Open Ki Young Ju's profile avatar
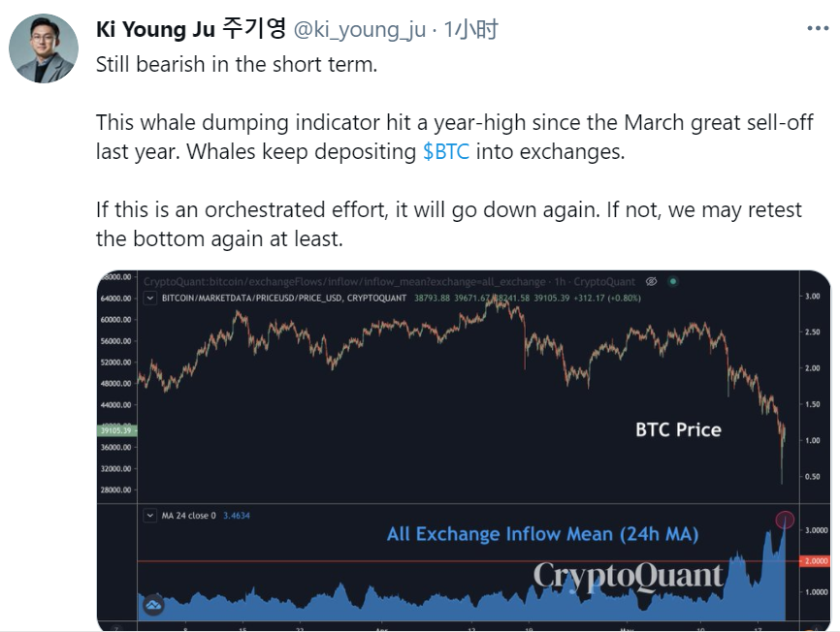Image resolution: width=840 pixels, height=632 pixels. point(44,48)
